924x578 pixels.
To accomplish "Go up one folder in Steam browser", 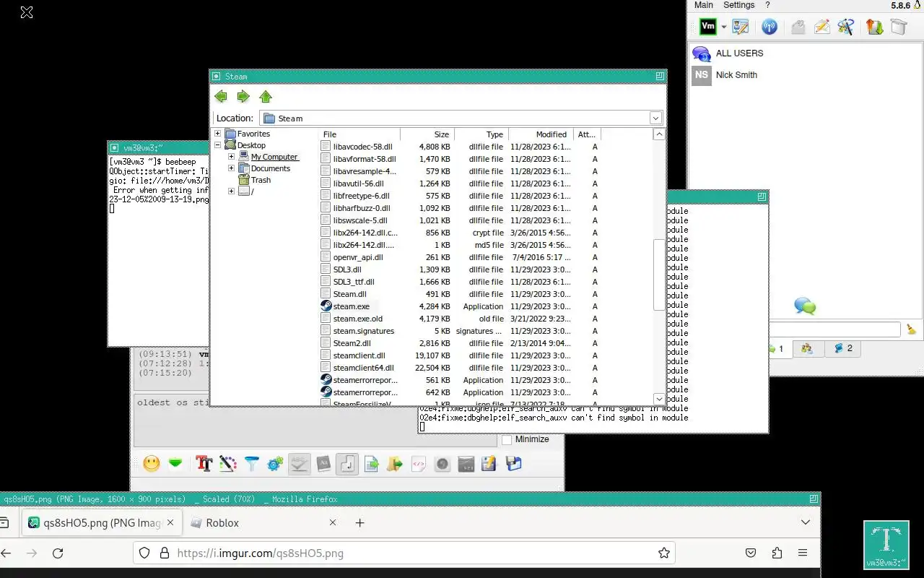I will [x=266, y=97].
